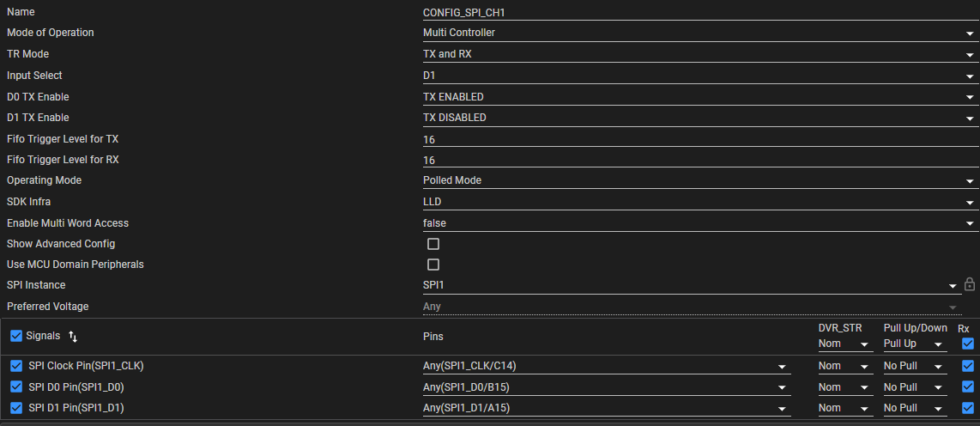980x426 pixels.
Task: Toggle Rx checkbox for SPI D1 Pin row
Action: tap(968, 409)
